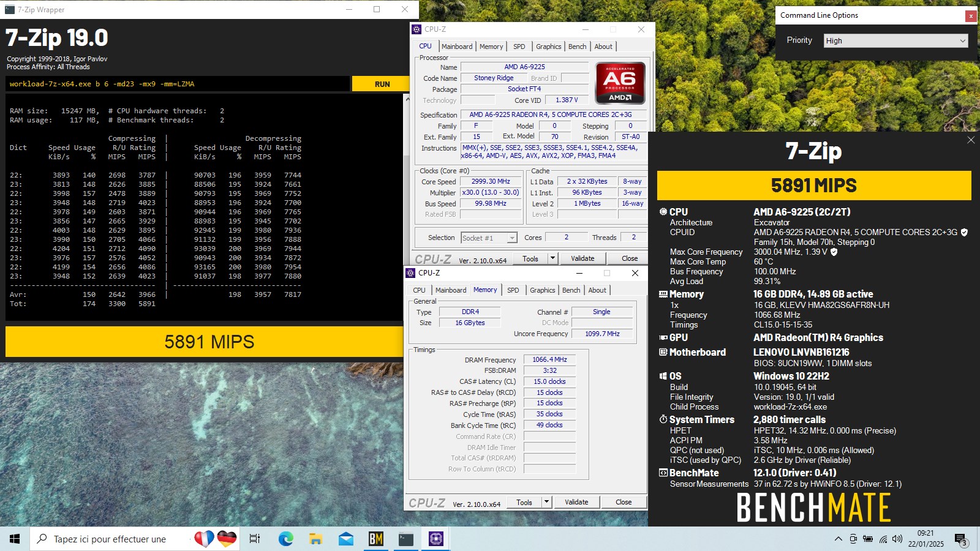Click the verified badge next to 1.39 V
The height and width of the screenshot is (551, 980).
[x=834, y=252]
